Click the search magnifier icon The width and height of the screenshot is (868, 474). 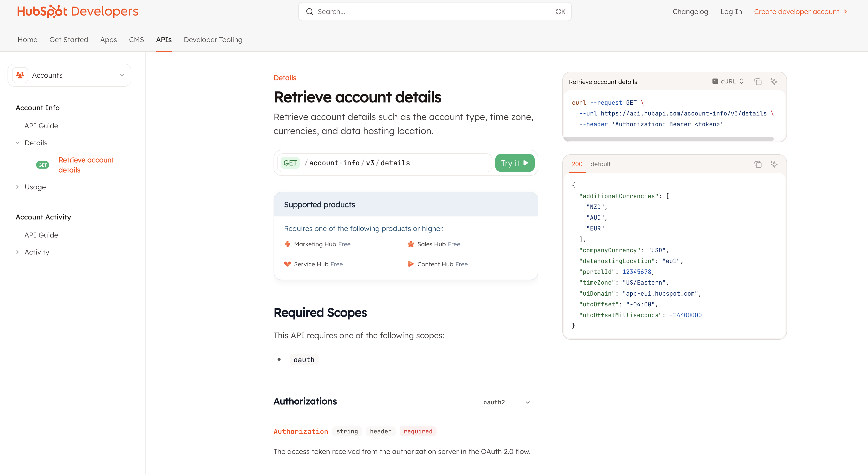tap(309, 12)
